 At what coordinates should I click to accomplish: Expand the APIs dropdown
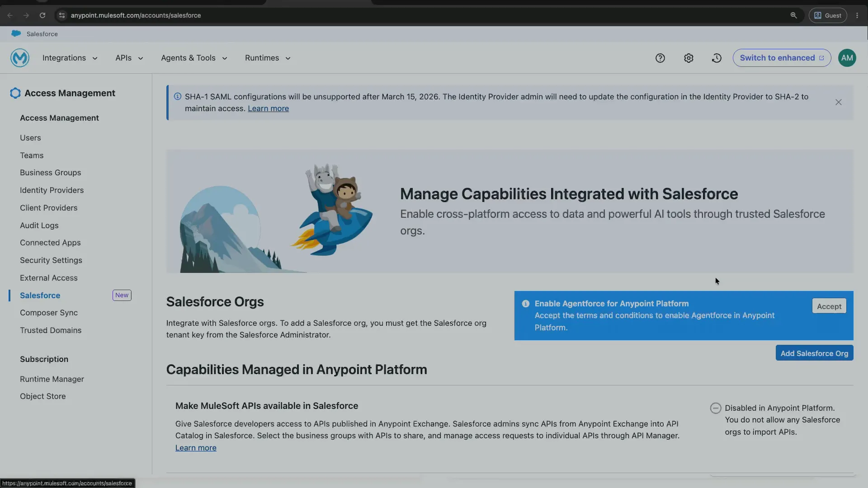point(129,58)
